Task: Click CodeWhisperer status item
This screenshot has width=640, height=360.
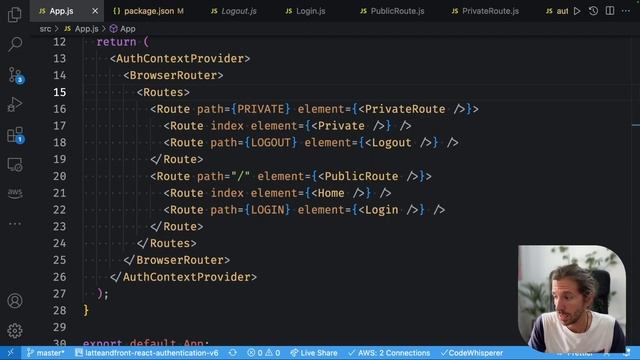Action: (472, 353)
